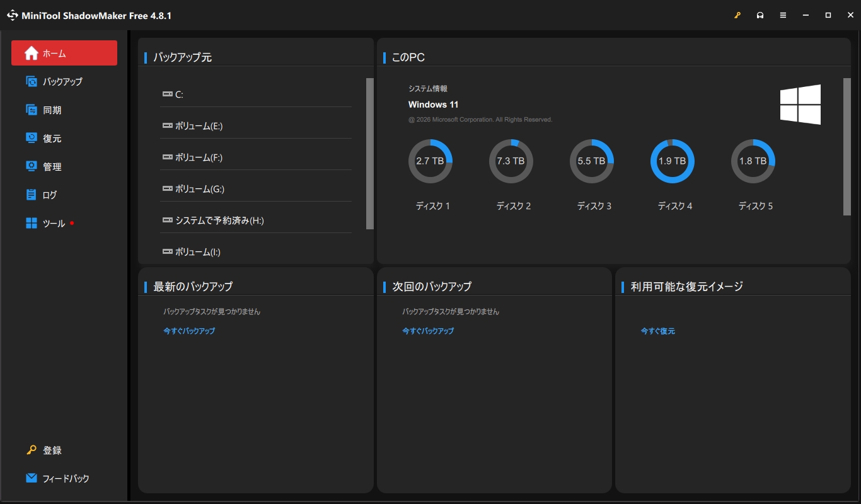This screenshot has width=861, height=504.
Task: Click the ディスク 3 usage ring 5.5 TB
Action: (592, 161)
